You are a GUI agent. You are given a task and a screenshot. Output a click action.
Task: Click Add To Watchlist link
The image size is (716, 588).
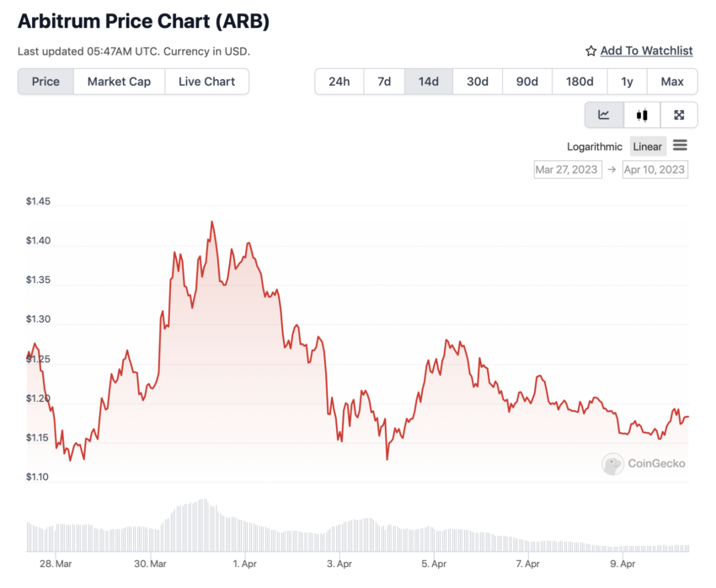click(x=646, y=51)
